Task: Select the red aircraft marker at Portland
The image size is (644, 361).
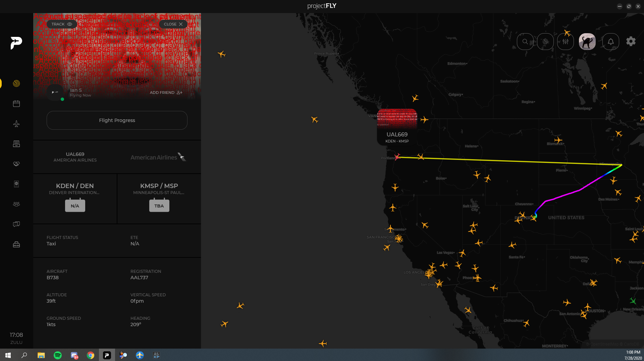Action: tap(397, 157)
